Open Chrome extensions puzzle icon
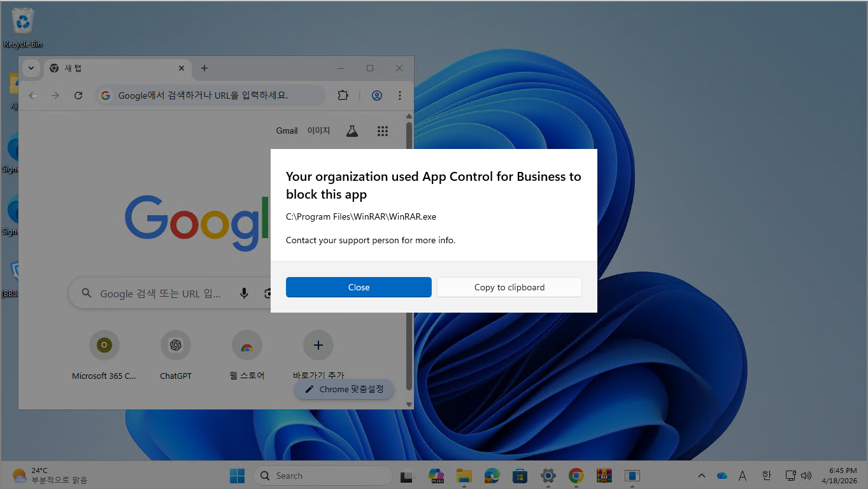 343,96
